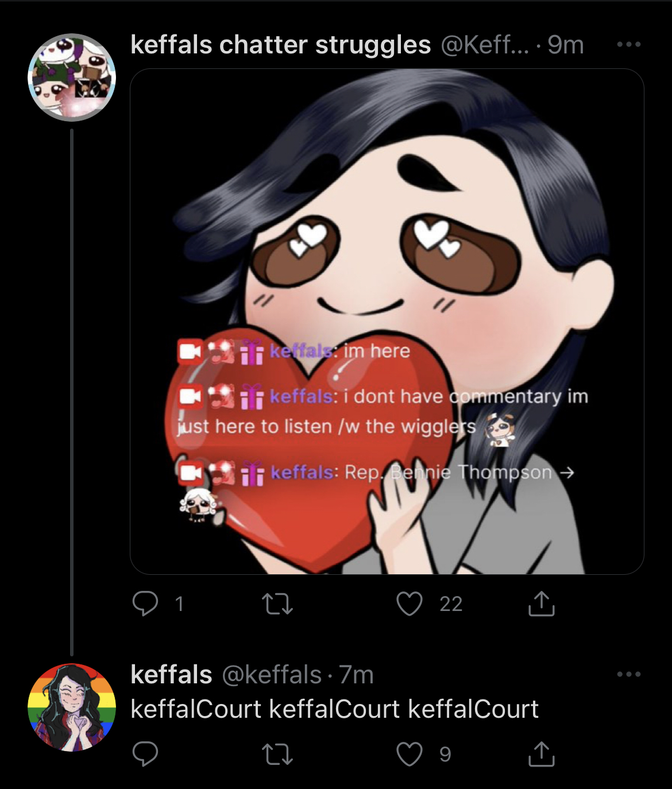Image resolution: width=672 pixels, height=789 pixels.
Task: Open more options for the keffals reply
Action: click(628, 674)
